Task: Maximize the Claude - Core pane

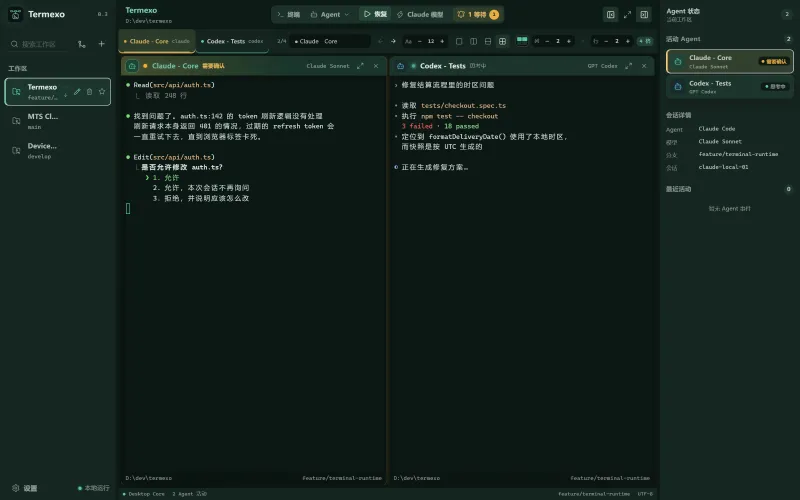Action: [x=360, y=66]
